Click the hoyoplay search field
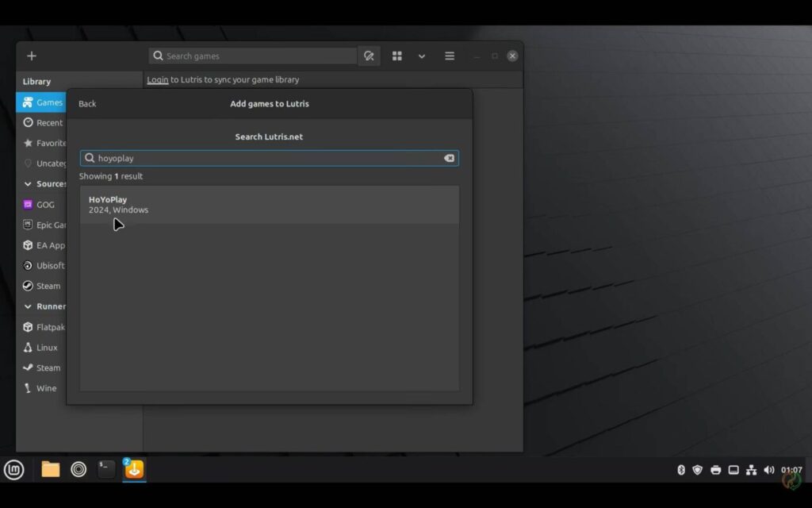Viewport: 812px width, 508px height. click(270, 158)
